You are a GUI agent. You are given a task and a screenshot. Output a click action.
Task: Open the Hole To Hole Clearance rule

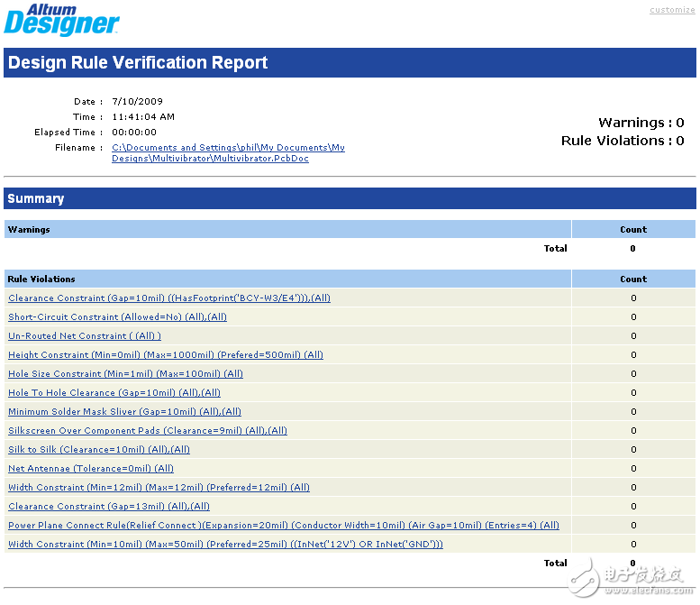click(x=114, y=392)
